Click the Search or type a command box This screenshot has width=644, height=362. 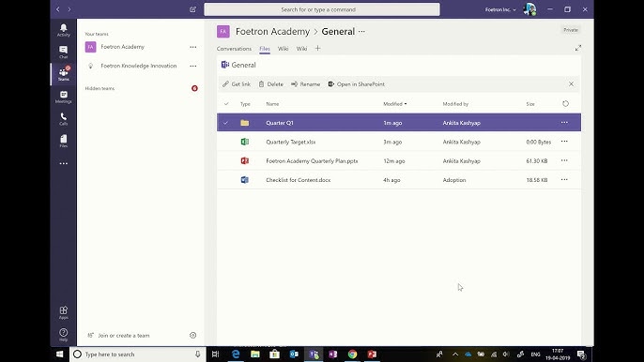point(322,9)
